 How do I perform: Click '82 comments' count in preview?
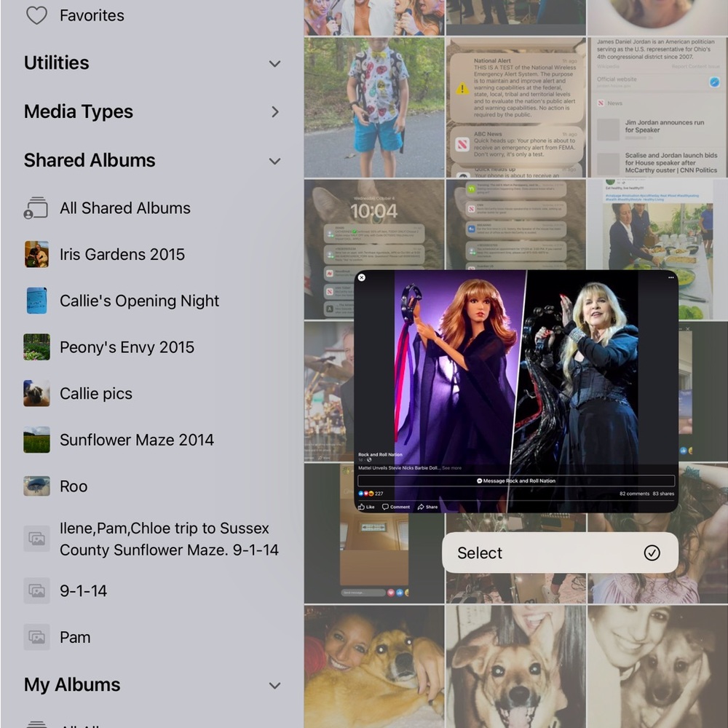point(634,494)
